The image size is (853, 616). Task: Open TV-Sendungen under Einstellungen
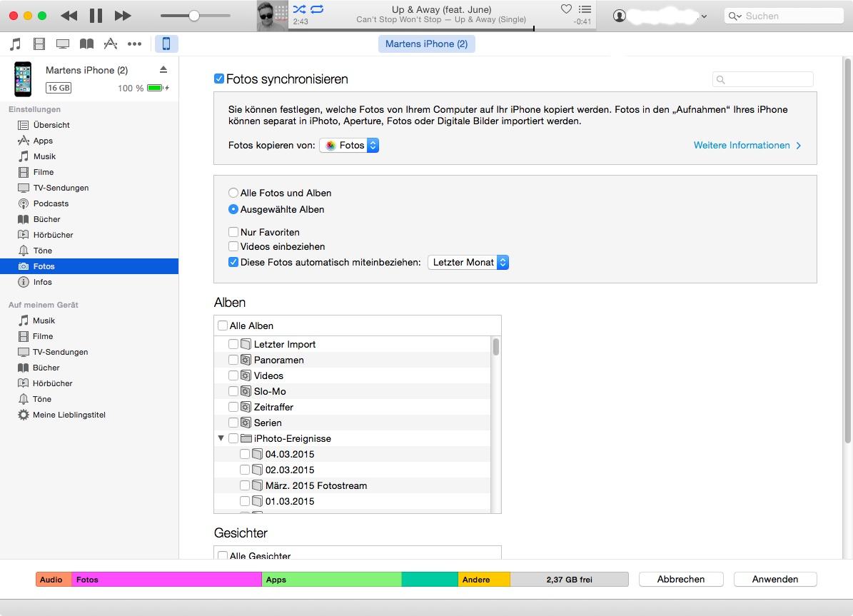61,188
